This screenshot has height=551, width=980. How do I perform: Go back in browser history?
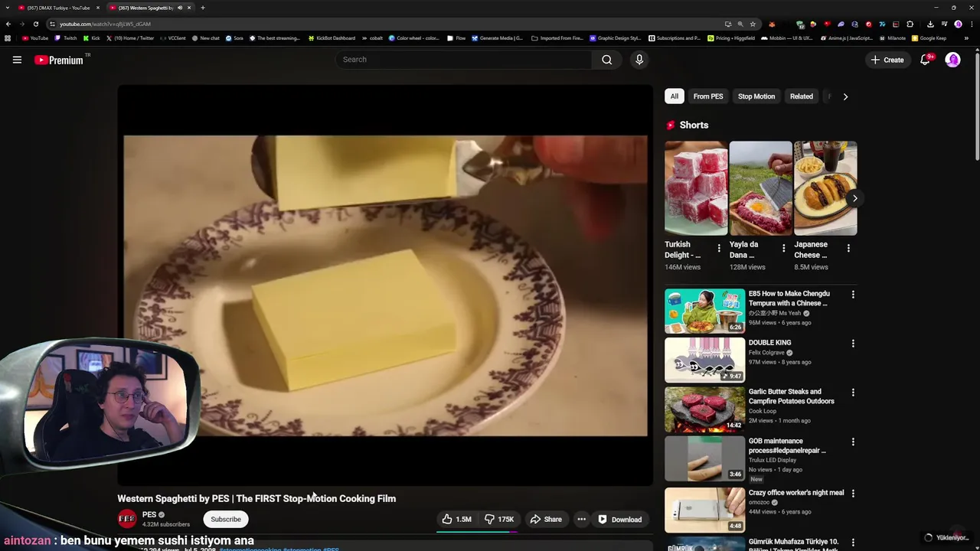click(x=8, y=24)
